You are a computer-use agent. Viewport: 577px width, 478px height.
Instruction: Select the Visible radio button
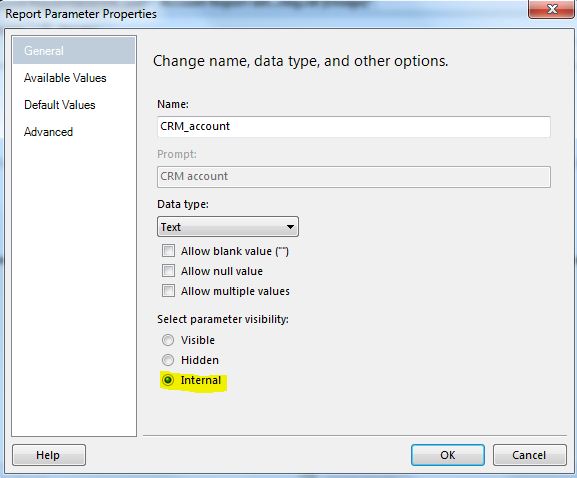(x=168, y=340)
